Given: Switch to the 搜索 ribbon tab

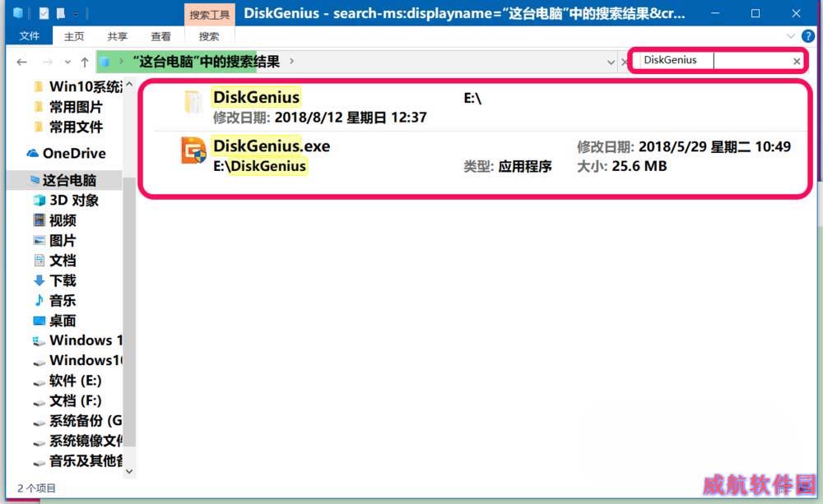Looking at the screenshot, I should (209, 36).
